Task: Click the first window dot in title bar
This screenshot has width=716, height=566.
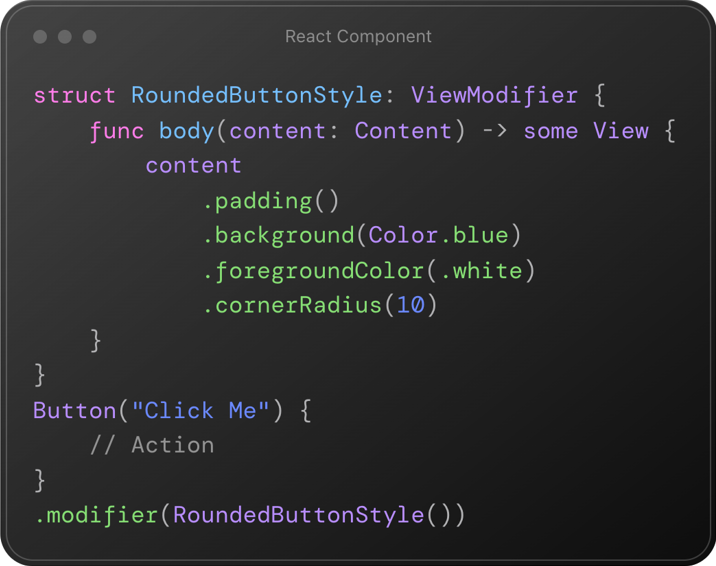Action: pyautogui.click(x=40, y=37)
